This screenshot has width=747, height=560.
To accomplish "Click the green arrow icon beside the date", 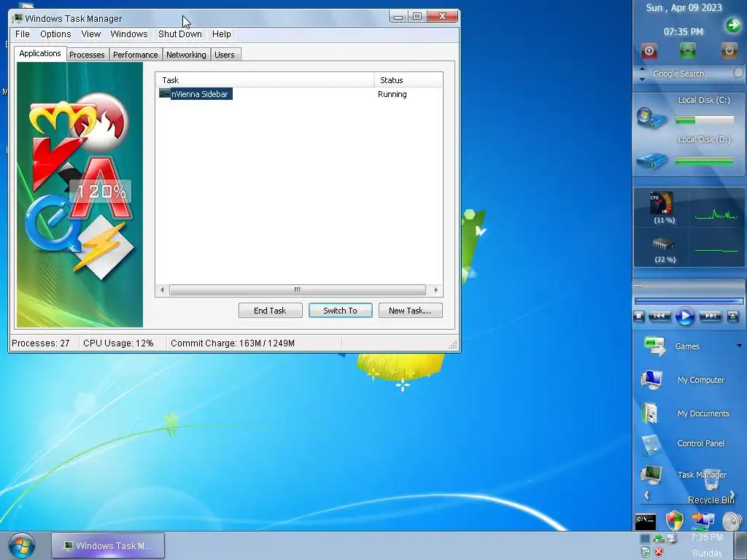I will click(733, 26).
